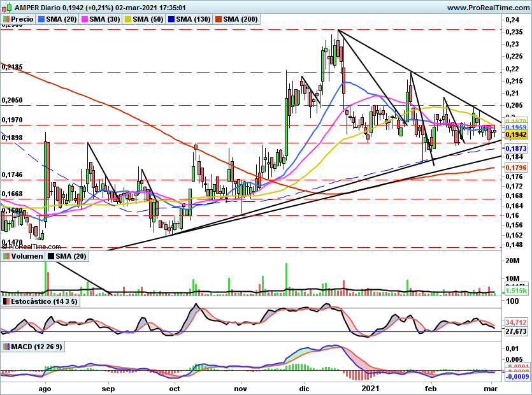Viewport: 532px width, 395px height.
Task: Click the SMA (50) yellow color swatch
Action: pos(128,19)
